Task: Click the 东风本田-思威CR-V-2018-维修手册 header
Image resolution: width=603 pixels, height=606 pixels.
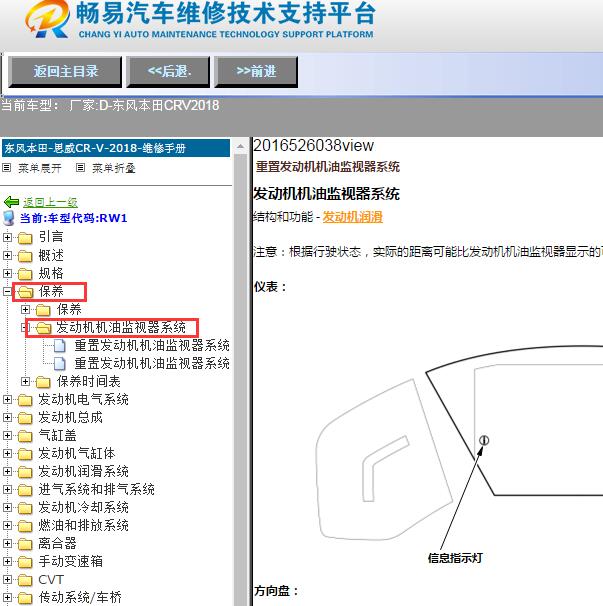Action: (116, 148)
